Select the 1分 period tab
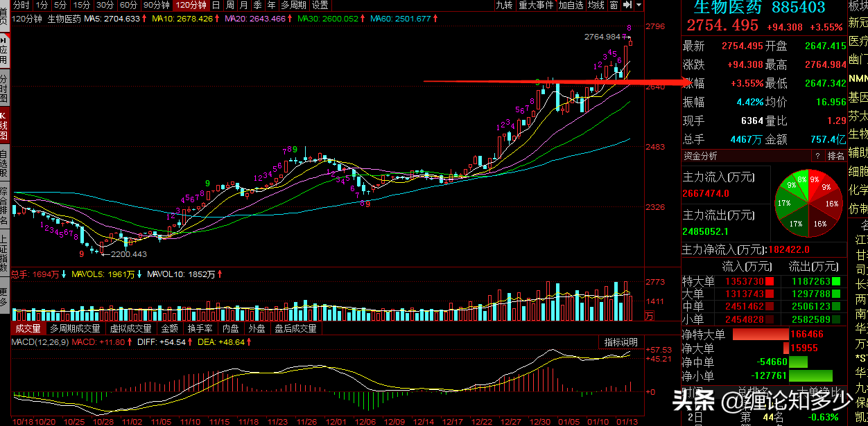Image resolution: width=868 pixels, height=426 pixels. [x=41, y=5]
